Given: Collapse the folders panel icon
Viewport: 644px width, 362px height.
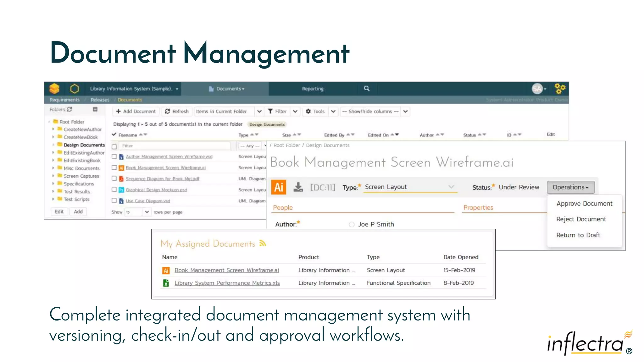Looking at the screenshot, I should click(95, 109).
